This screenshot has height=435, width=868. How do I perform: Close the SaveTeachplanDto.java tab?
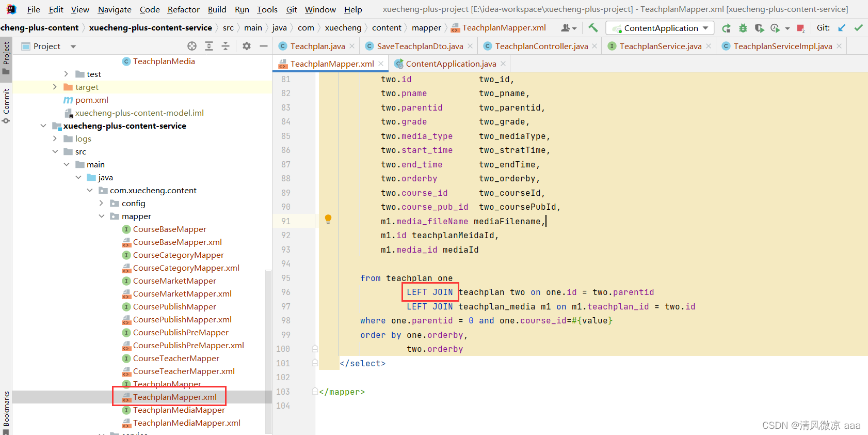point(470,46)
